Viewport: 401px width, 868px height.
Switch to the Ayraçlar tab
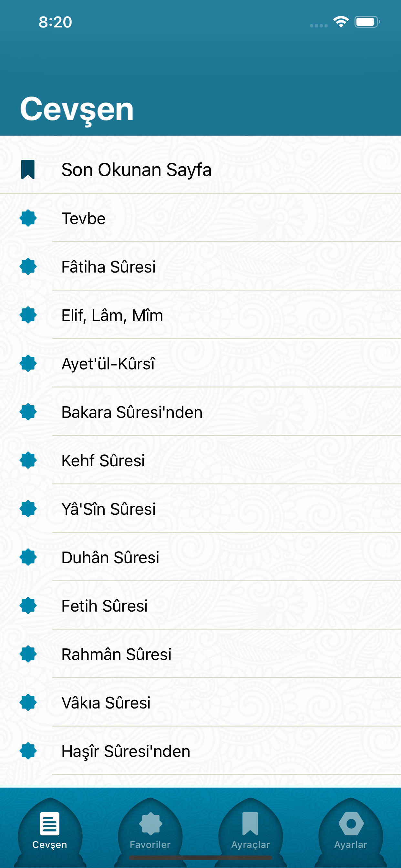tap(251, 831)
